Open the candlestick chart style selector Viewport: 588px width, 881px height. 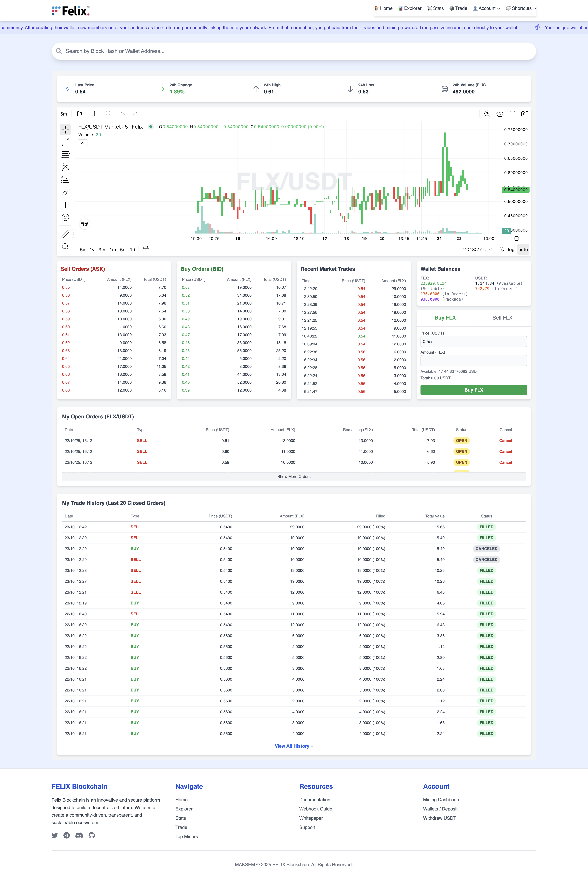tap(80, 114)
